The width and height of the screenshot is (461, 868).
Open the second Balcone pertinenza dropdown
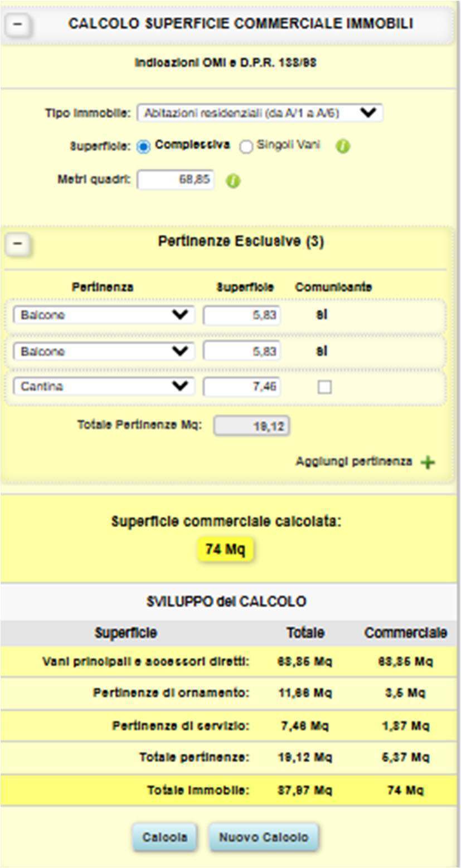(104, 352)
